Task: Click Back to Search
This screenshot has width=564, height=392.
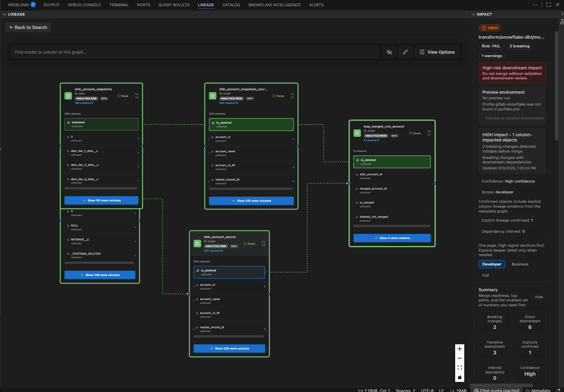Action: (x=28, y=27)
